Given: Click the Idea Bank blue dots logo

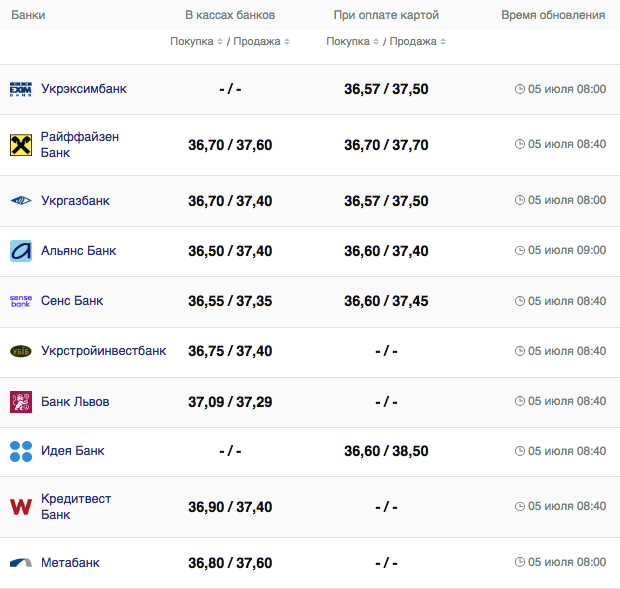Looking at the screenshot, I should [x=21, y=451].
